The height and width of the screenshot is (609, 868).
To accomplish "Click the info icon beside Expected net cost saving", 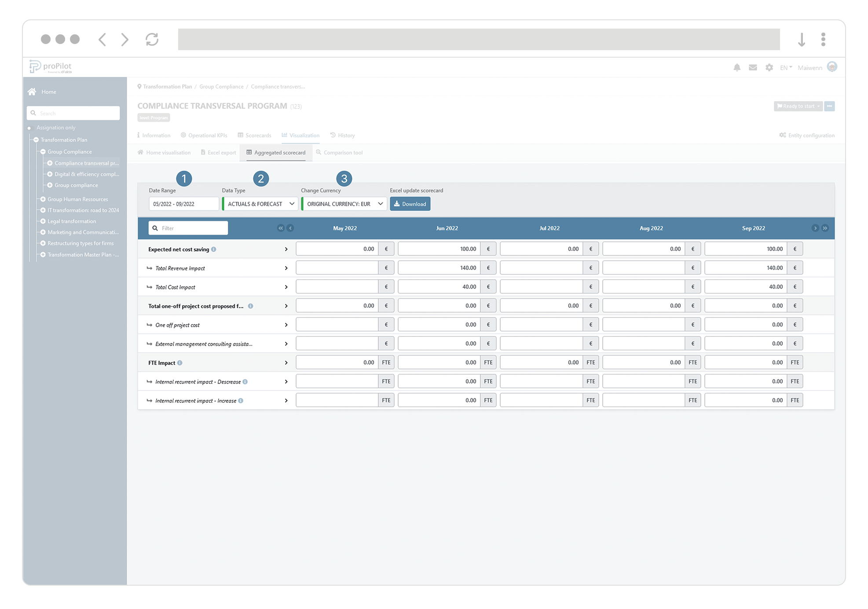I will [214, 249].
